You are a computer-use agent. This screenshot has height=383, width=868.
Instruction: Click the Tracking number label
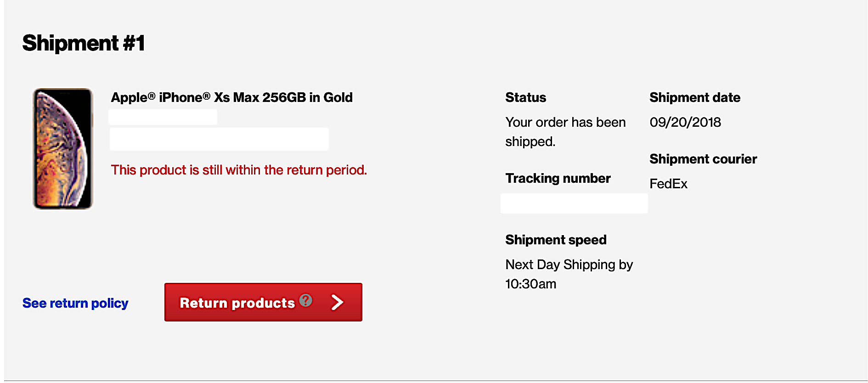(558, 178)
